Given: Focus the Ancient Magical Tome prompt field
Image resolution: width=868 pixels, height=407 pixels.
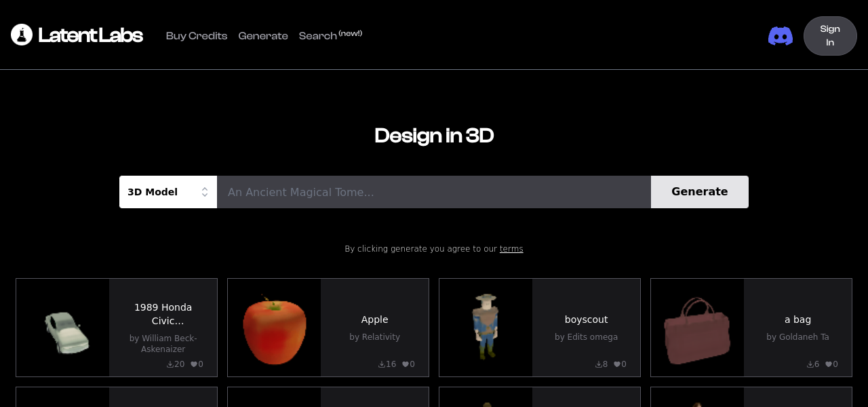Looking at the screenshot, I should tap(434, 192).
